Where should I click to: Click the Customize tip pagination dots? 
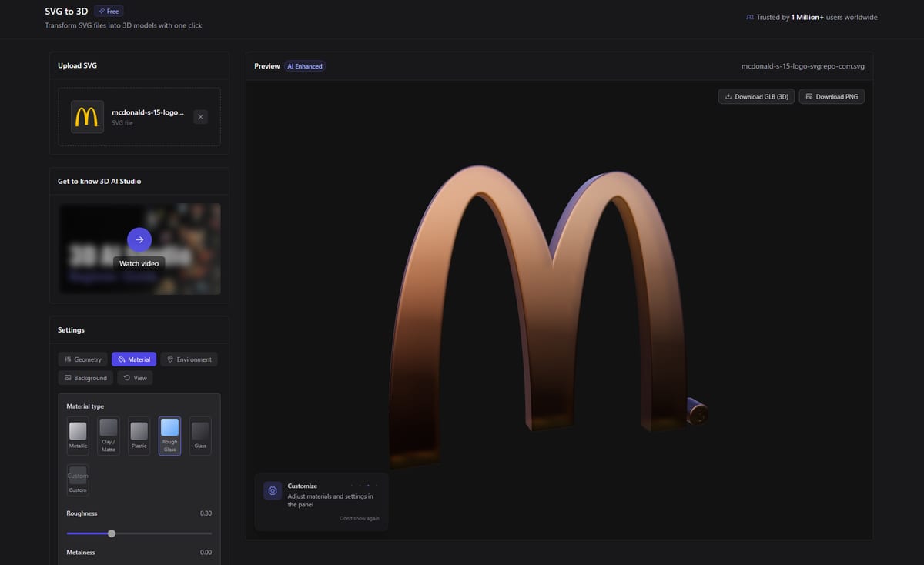(x=364, y=486)
